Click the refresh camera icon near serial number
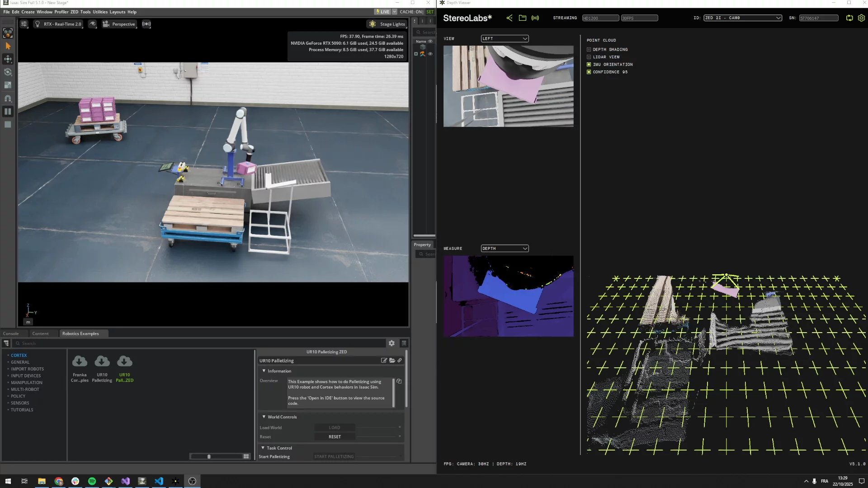The height and width of the screenshot is (488, 868). [849, 18]
